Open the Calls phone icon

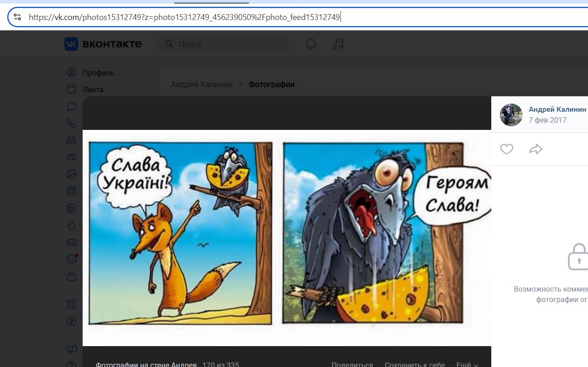click(x=71, y=123)
